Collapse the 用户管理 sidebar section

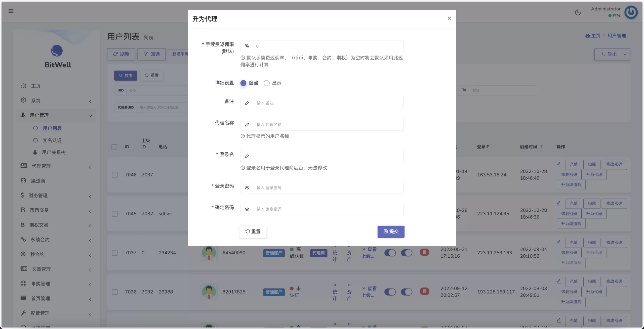pyautogui.click(x=56, y=115)
